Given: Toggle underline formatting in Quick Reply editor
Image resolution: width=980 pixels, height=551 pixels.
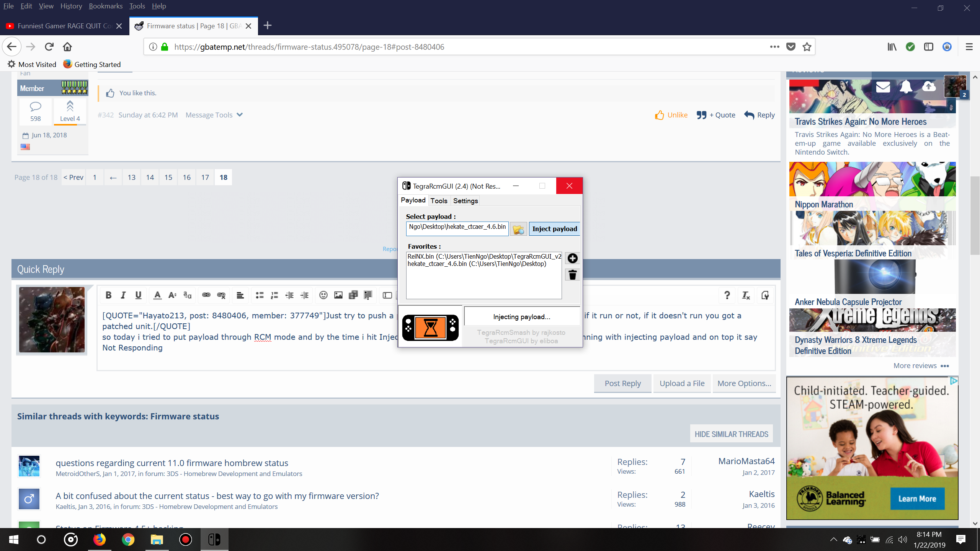Looking at the screenshot, I should click(x=138, y=295).
